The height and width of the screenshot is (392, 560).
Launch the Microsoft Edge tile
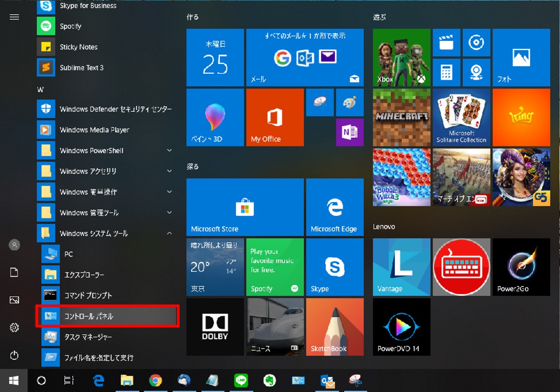(335, 207)
